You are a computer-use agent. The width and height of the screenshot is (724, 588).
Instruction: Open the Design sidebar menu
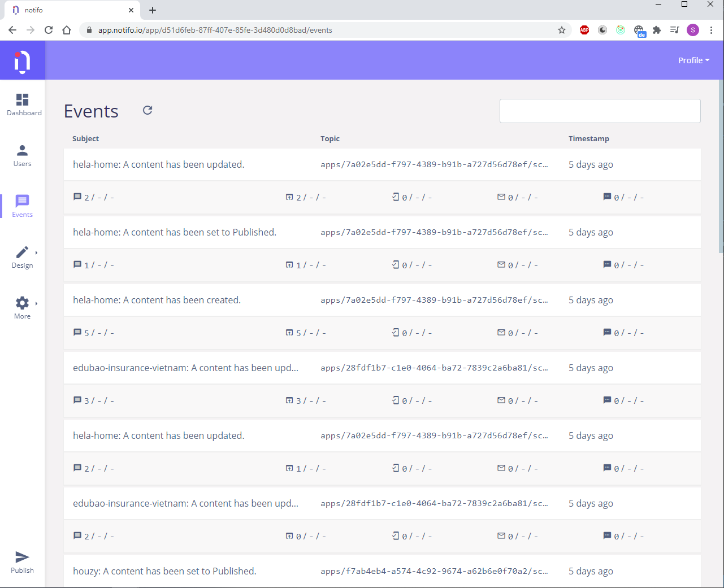point(23,258)
